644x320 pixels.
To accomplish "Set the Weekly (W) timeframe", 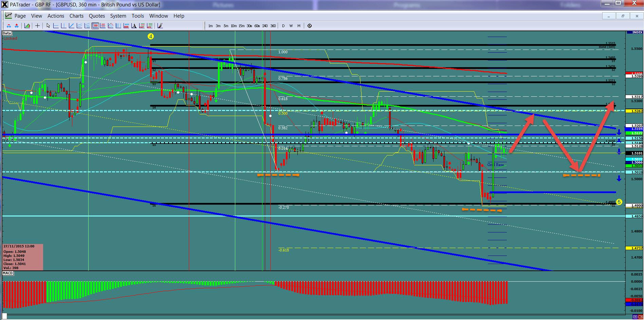I will (291, 26).
